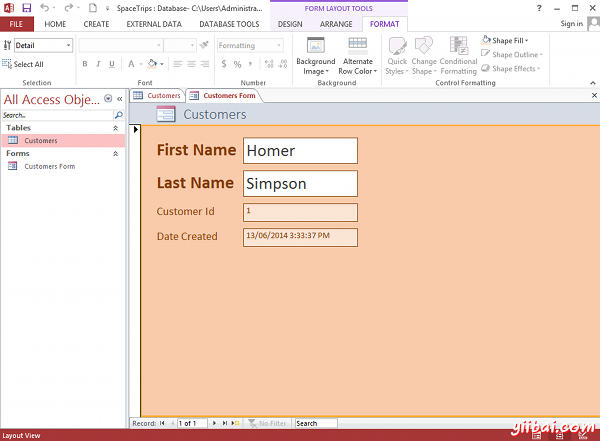Viewport: 600px width, 441px height.
Task: Click the Background Image icon
Action: [315, 47]
